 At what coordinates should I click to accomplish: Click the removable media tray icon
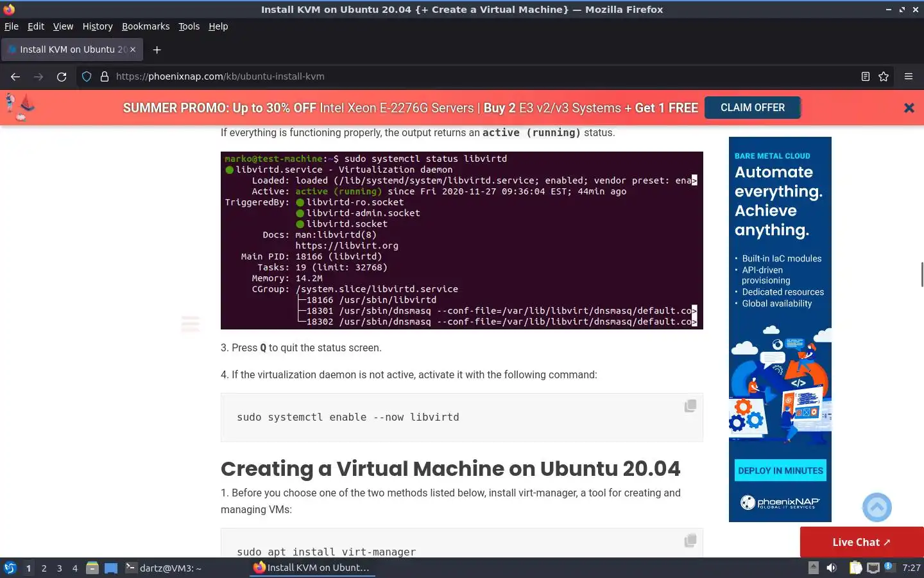coord(813,568)
